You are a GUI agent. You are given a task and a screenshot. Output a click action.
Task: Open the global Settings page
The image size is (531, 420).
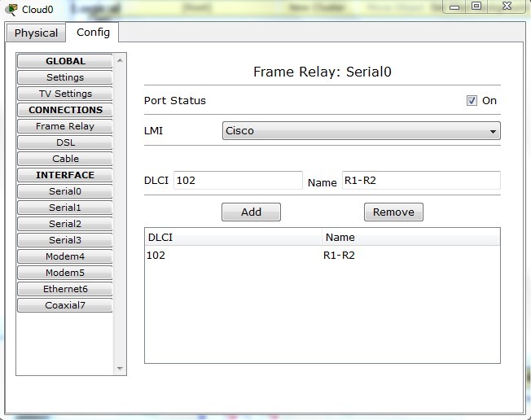point(65,77)
